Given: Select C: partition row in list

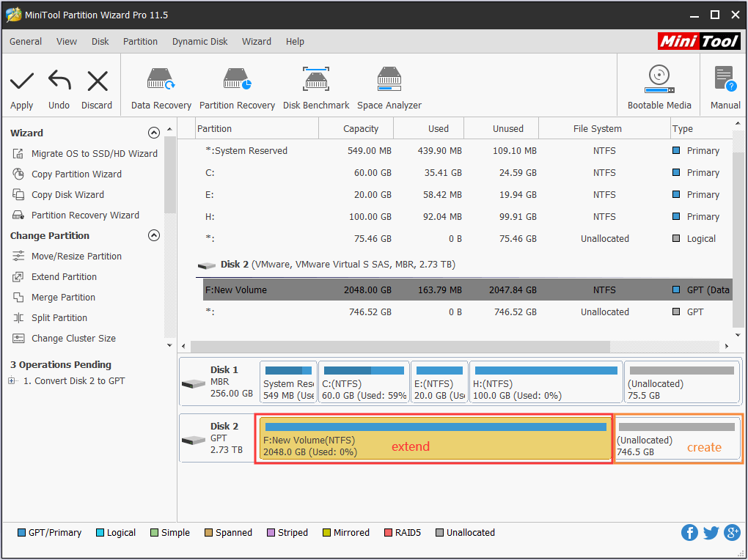Looking at the screenshot, I should click(x=468, y=173).
